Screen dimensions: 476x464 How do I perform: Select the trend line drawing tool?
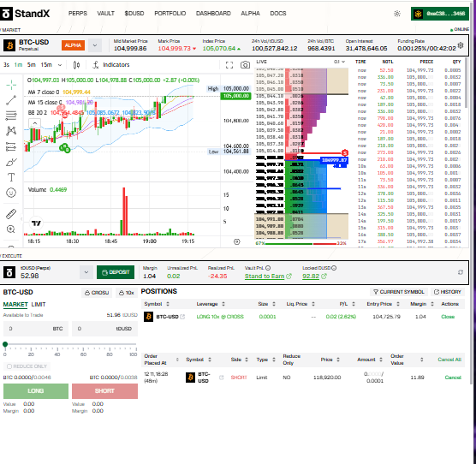point(11,100)
